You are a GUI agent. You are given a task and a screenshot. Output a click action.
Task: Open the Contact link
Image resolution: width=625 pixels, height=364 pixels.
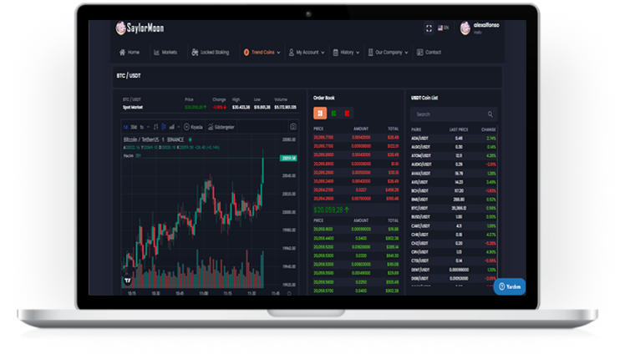(x=429, y=52)
